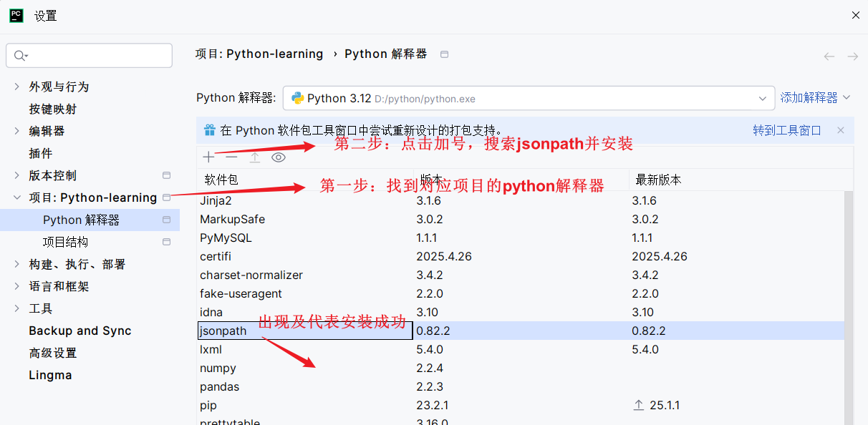The height and width of the screenshot is (425, 868).
Task: Click the package list vertical scrollbar
Action: (x=849, y=308)
